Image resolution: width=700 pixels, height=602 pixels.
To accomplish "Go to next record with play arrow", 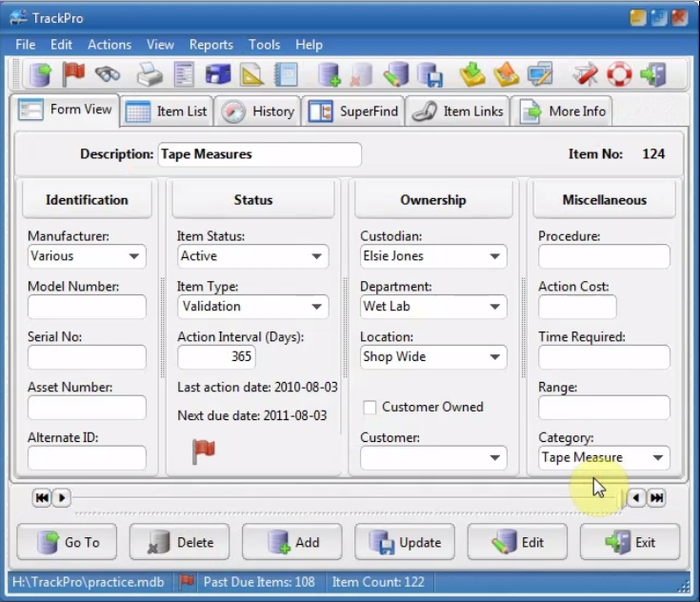I will coord(62,497).
